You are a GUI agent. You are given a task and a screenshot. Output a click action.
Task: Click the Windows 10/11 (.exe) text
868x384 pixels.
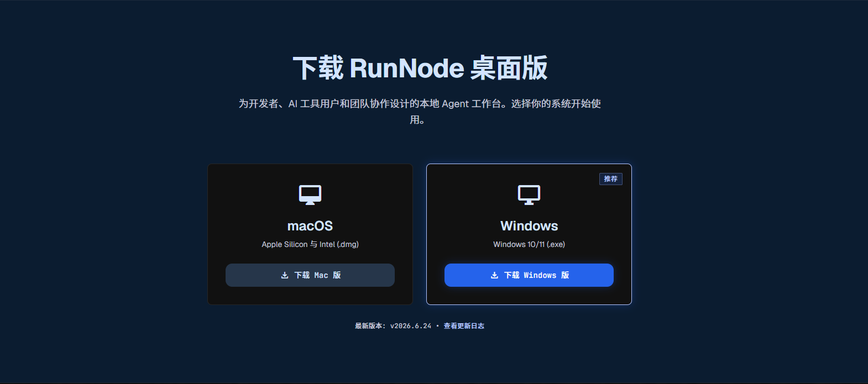click(529, 244)
